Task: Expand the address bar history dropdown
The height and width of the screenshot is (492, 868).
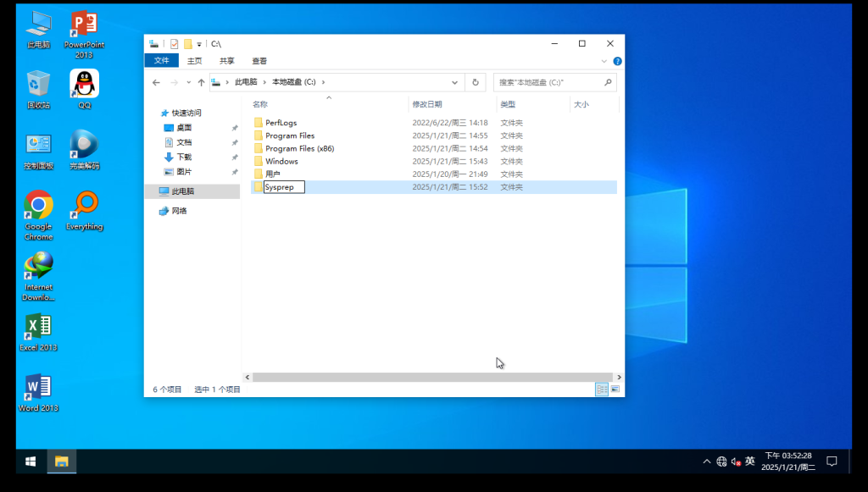Action: pyautogui.click(x=455, y=82)
